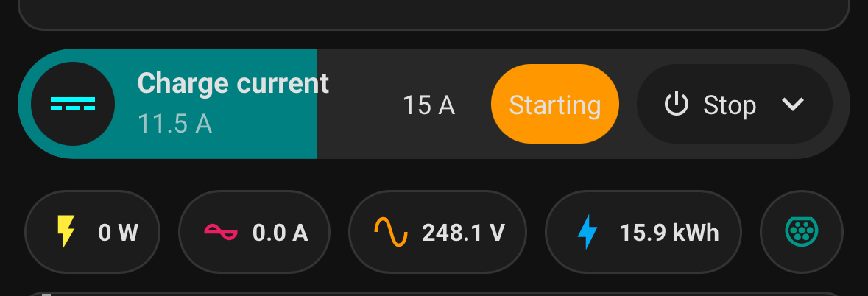This screenshot has width=868, height=296.
Task: Click the power symbol on Stop button
Action: pos(677,104)
